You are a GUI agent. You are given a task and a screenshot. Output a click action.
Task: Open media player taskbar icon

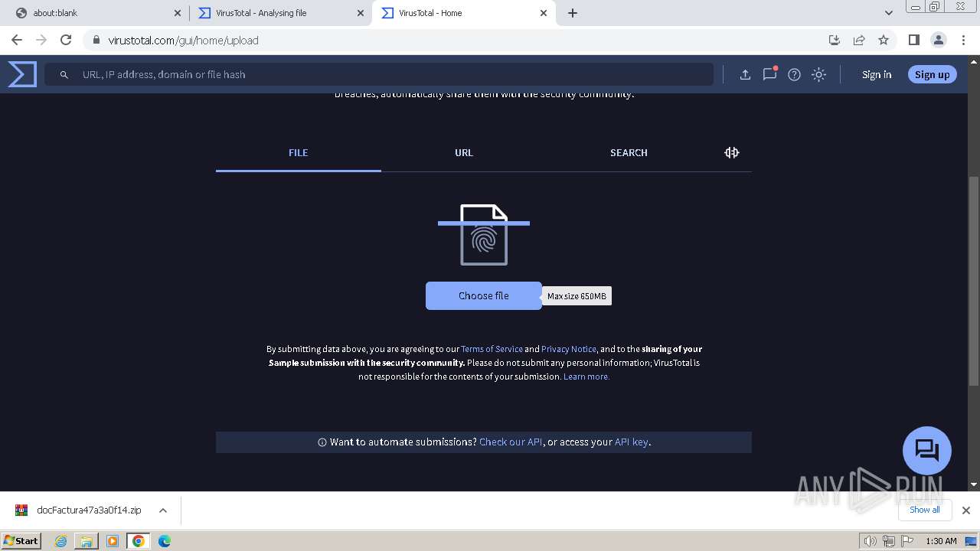click(113, 541)
